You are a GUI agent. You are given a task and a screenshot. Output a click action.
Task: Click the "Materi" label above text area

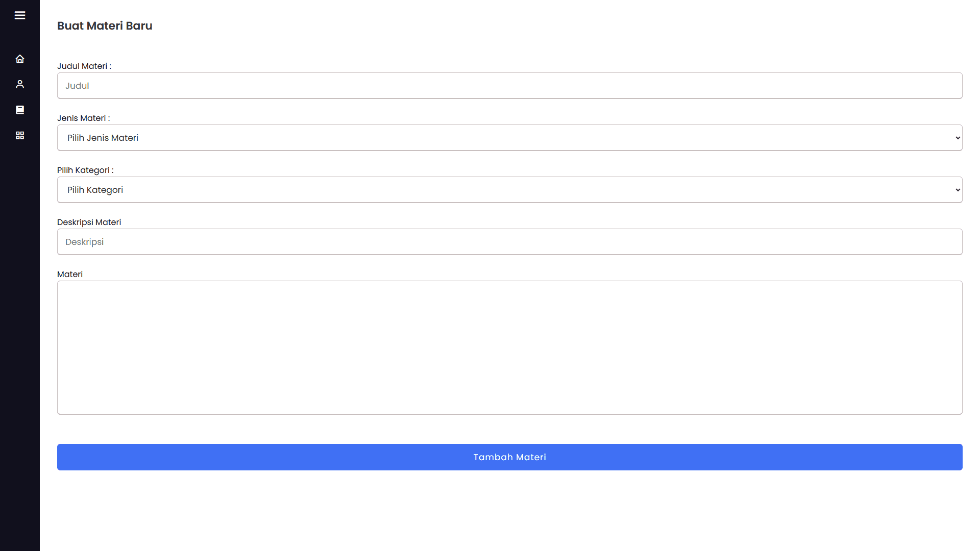click(x=70, y=274)
